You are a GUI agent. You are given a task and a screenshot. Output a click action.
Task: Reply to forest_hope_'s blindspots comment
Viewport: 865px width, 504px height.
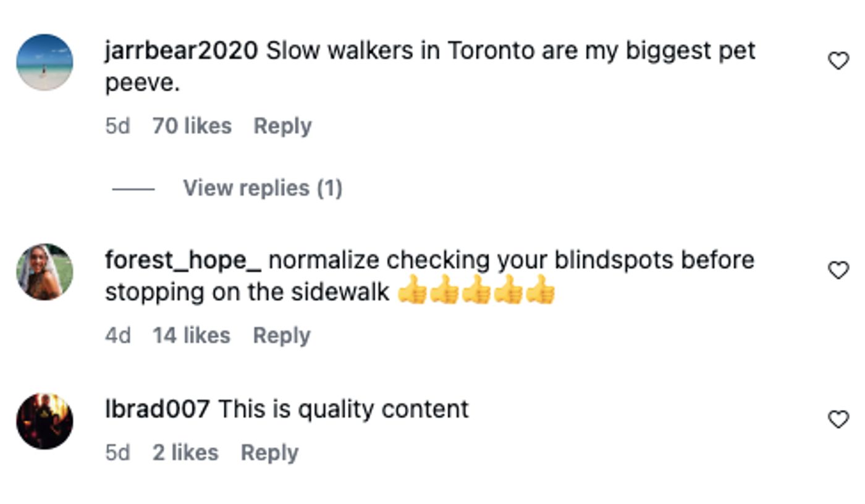coord(282,335)
